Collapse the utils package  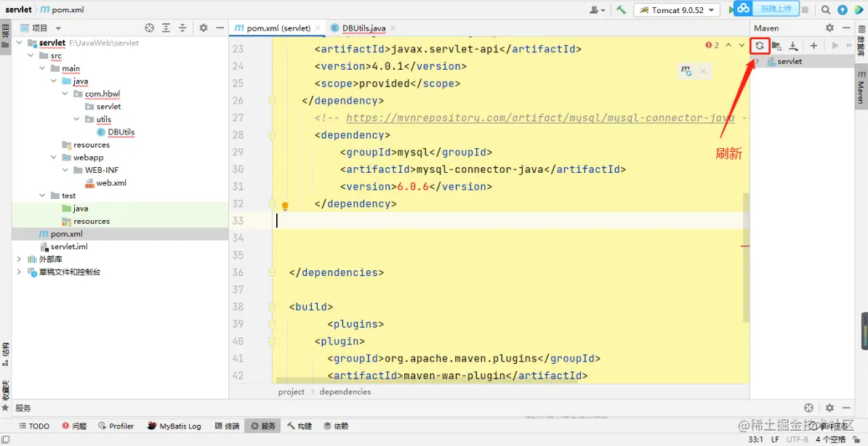click(x=77, y=119)
